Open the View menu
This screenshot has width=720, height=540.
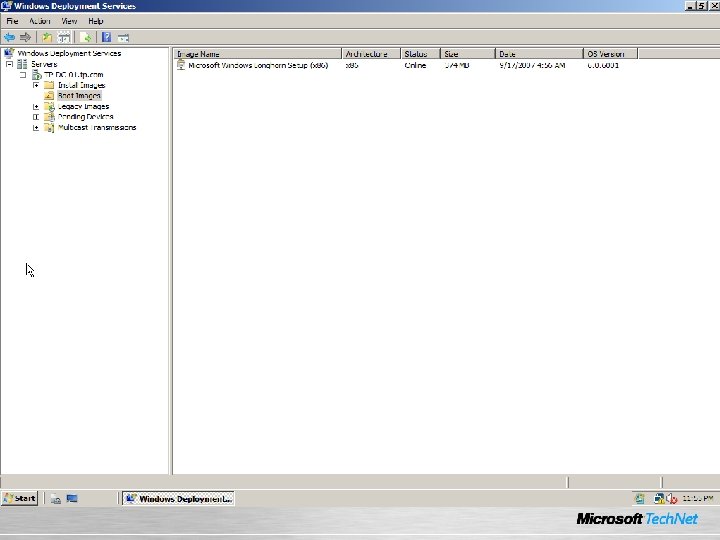tap(69, 21)
